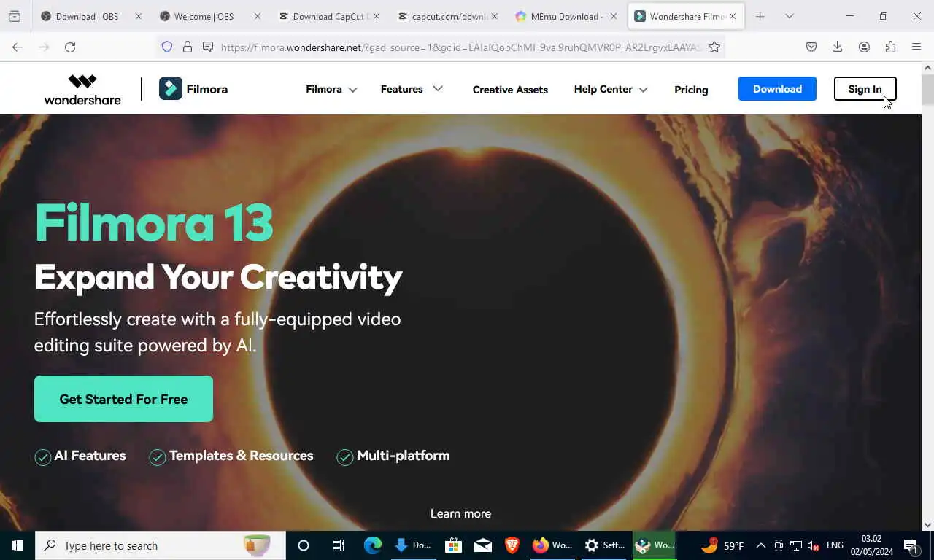Click the Filmora logo icon
Image resolution: width=934 pixels, height=560 pixels.
(171, 89)
